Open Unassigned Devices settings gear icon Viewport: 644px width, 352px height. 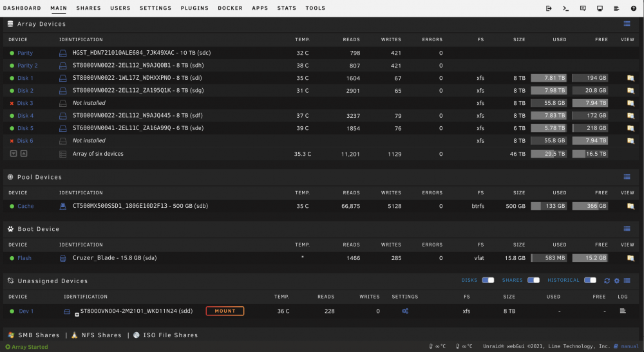616,281
